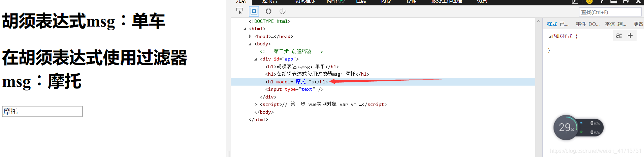
Task: Select the 字体 fonts tab
Action: pyautogui.click(x=610, y=24)
